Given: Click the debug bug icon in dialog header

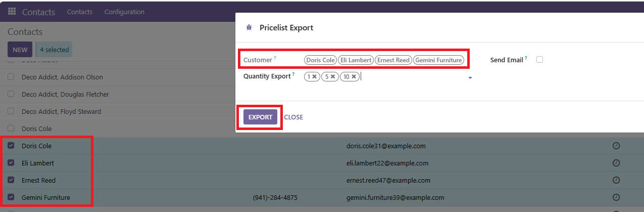Looking at the screenshot, I should pyautogui.click(x=249, y=28).
